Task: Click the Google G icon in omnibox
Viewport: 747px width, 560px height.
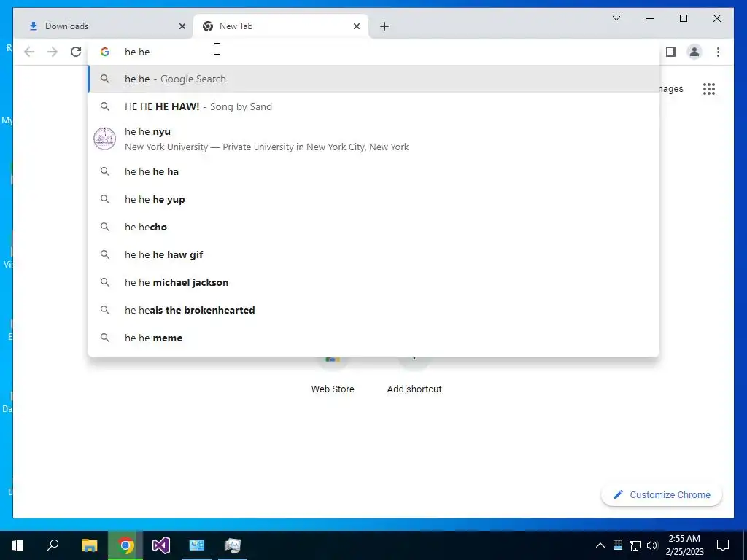Action: pyautogui.click(x=105, y=52)
